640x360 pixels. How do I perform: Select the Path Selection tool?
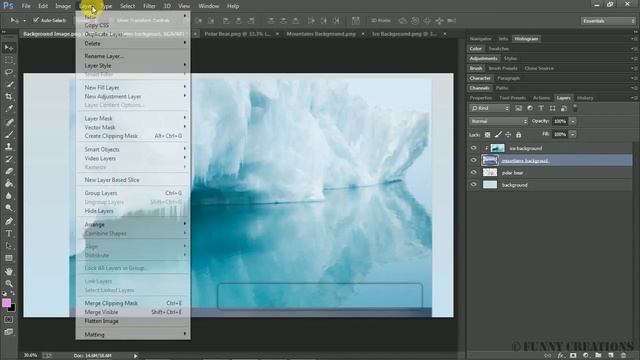(x=9, y=246)
